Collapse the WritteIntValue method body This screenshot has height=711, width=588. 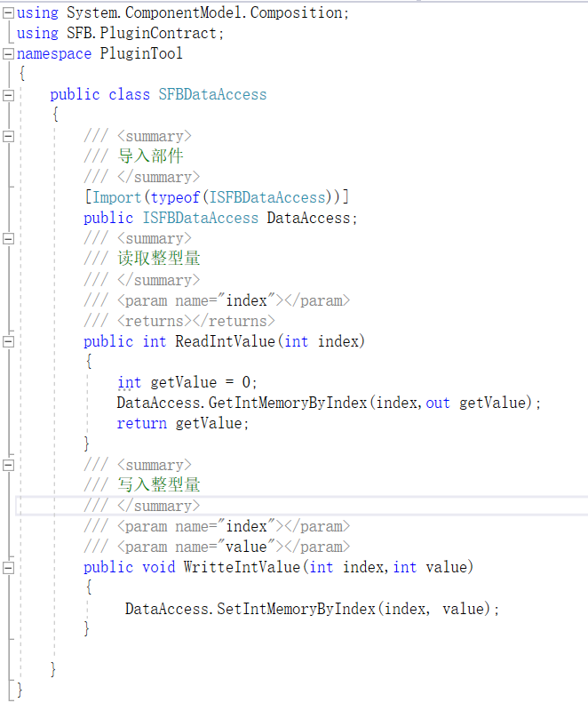(x=8, y=568)
